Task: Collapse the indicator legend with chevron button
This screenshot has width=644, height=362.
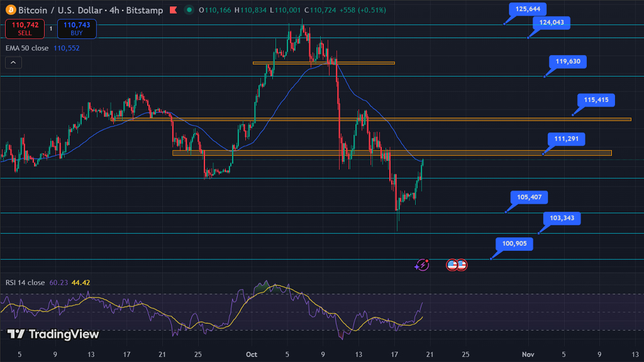Action: [x=13, y=62]
